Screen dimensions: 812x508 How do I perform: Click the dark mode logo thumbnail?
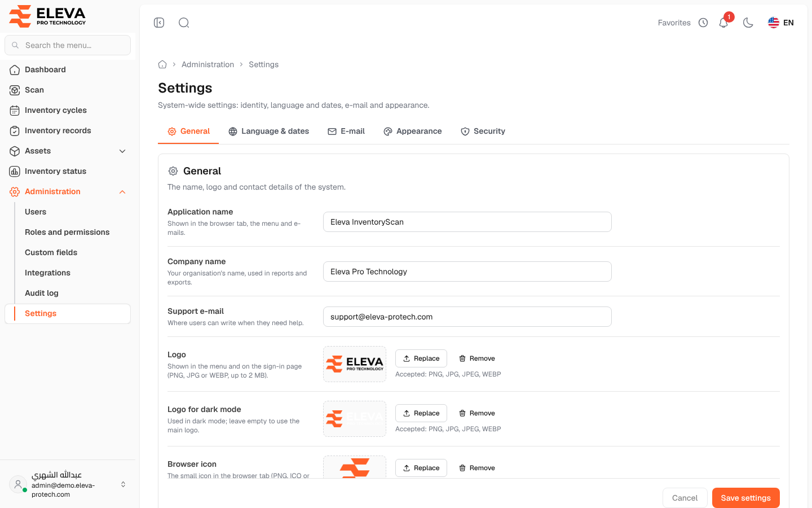point(355,419)
